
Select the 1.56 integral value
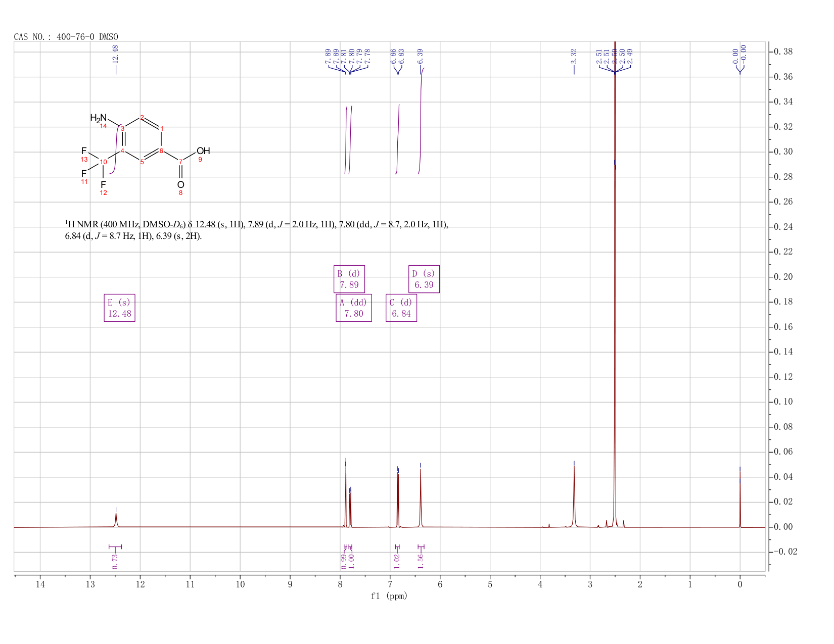tap(421, 561)
